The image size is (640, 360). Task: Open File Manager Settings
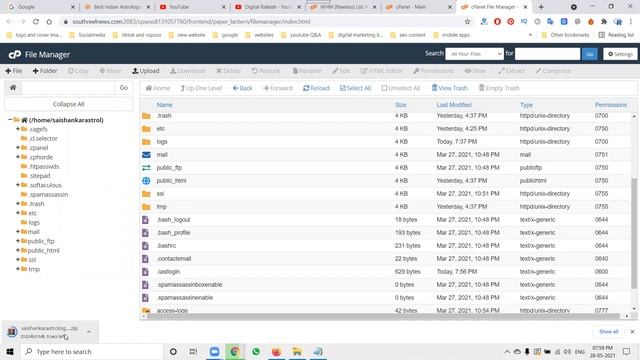coord(620,54)
